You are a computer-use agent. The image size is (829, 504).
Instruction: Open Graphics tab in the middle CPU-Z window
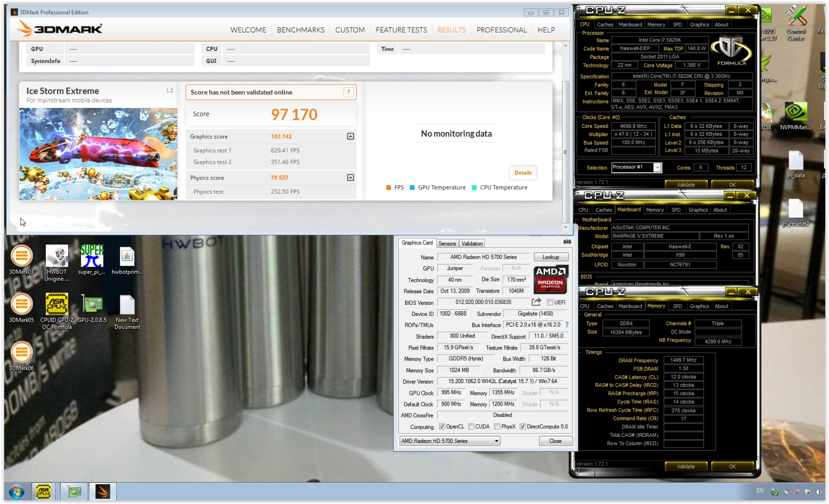[698, 210]
